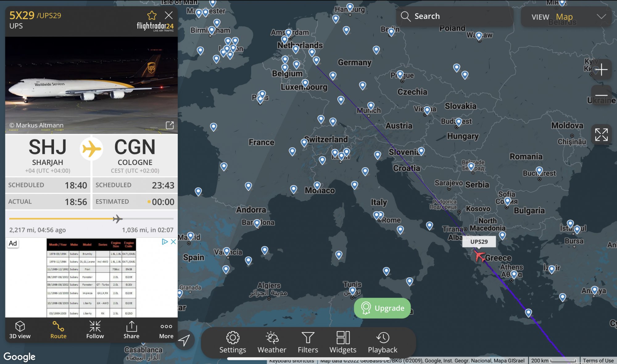Click the SCHEDULED 18:40 departure row
The height and width of the screenshot is (364, 617).
tap(48, 185)
